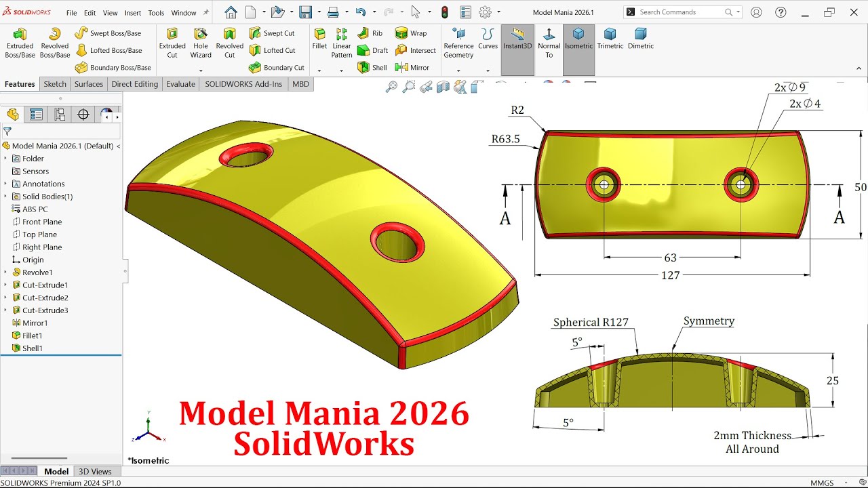Click the Login user account icon
The height and width of the screenshot is (488, 868).
[x=756, y=12]
